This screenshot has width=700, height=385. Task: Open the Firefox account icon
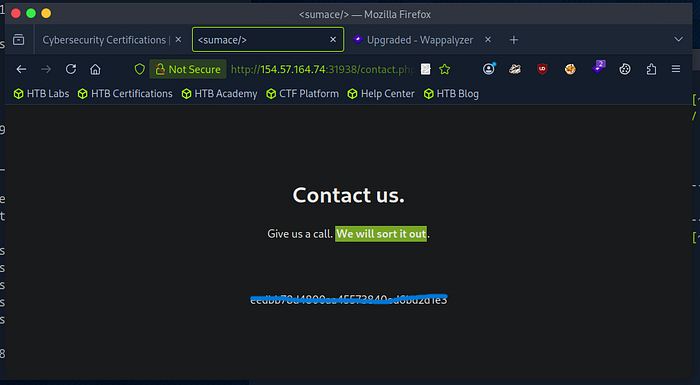[x=489, y=69]
